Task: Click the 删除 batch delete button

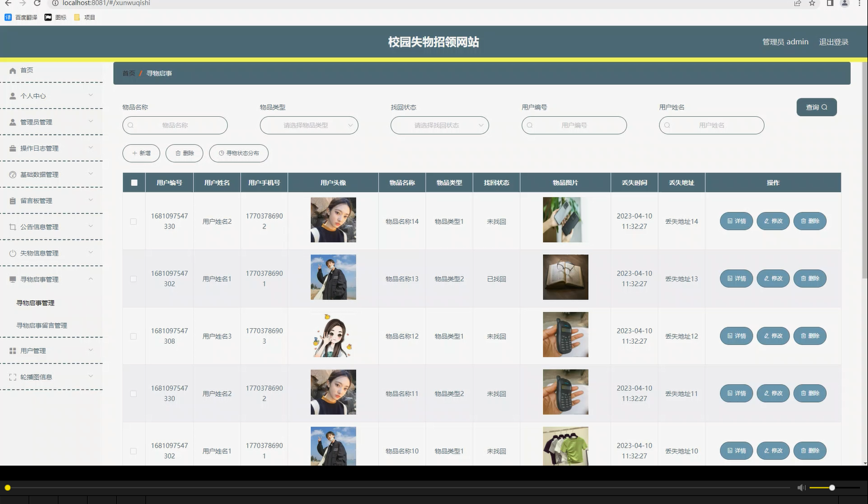Action: point(184,153)
